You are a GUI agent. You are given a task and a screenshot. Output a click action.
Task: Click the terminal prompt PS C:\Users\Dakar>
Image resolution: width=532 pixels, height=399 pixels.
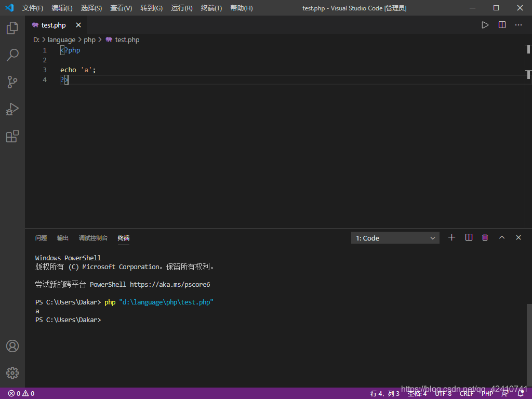click(x=68, y=320)
